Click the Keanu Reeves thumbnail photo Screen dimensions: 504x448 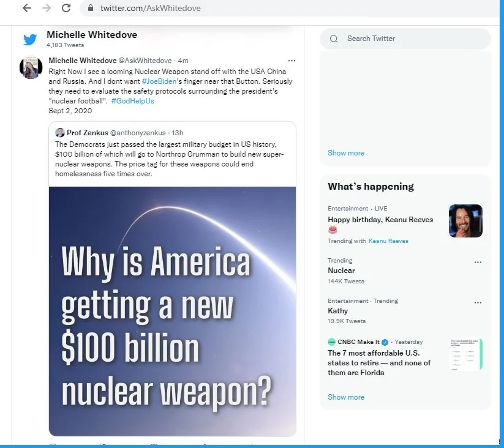[x=465, y=221]
